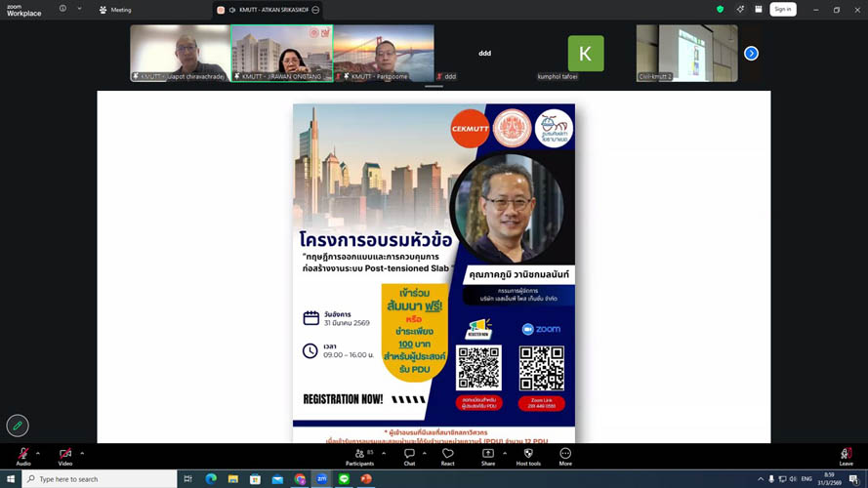
Task: Expand caret next to Chat
Action: (425, 453)
